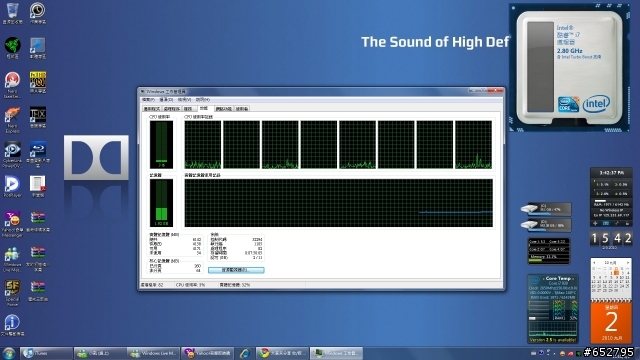Select the Task Manager taskbar button
This screenshot has height=360, width=640.
[x=336, y=353]
